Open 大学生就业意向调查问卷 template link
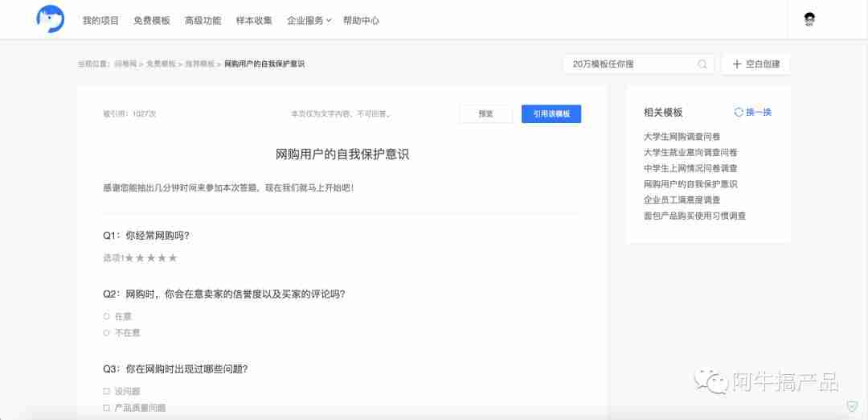Screen dimensions: 868x420 tap(691, 152)
